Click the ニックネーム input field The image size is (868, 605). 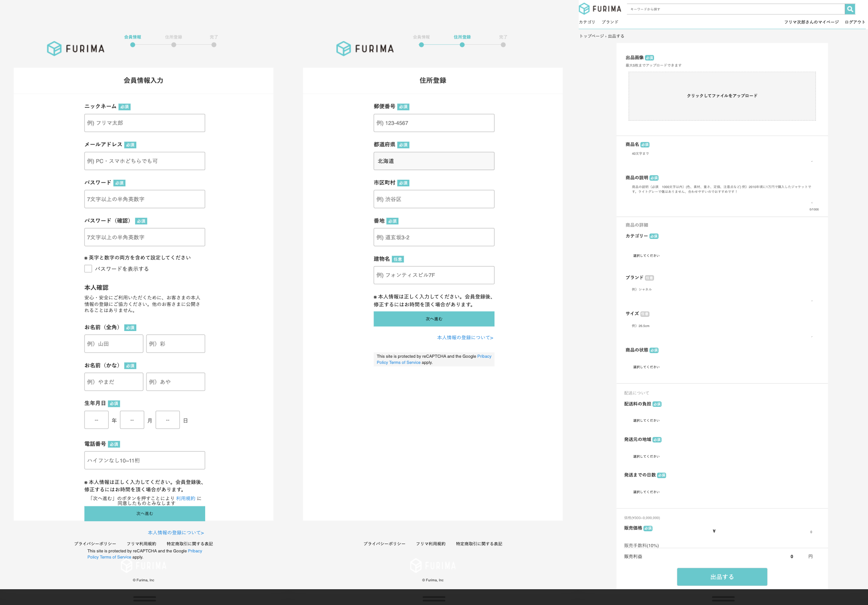coord(144,123)
